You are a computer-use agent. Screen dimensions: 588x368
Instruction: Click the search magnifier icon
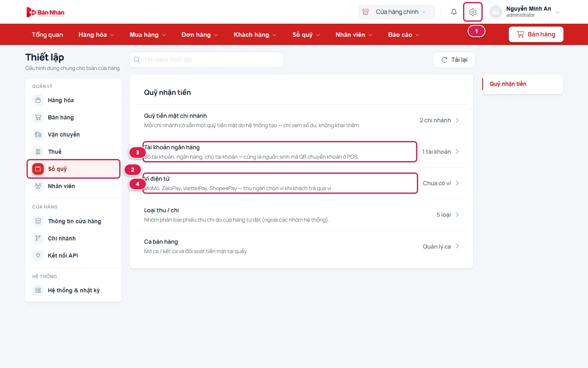(137, 60)
